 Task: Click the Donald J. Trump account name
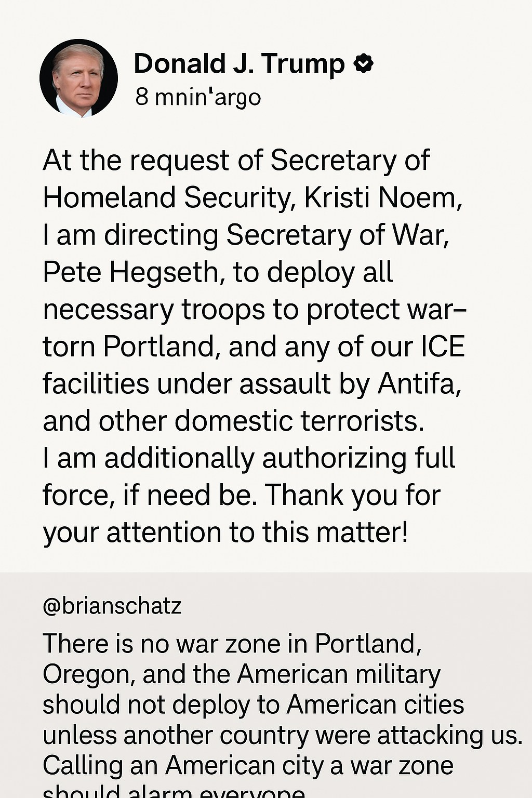239,64
